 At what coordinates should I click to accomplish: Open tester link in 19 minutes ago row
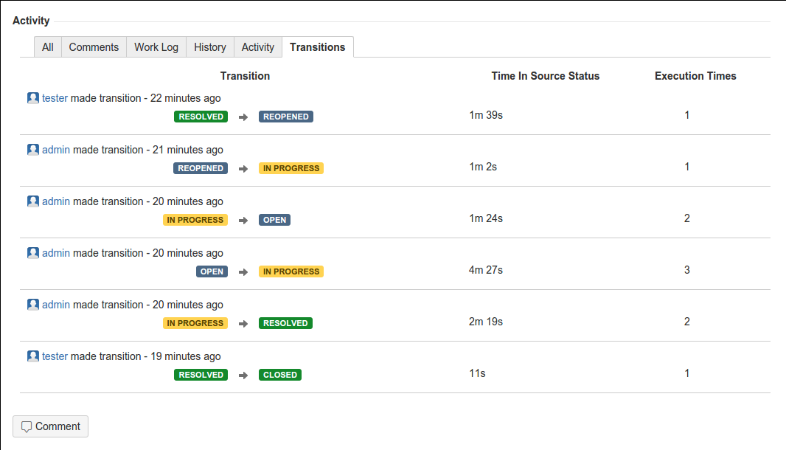[x=55, y=356]
